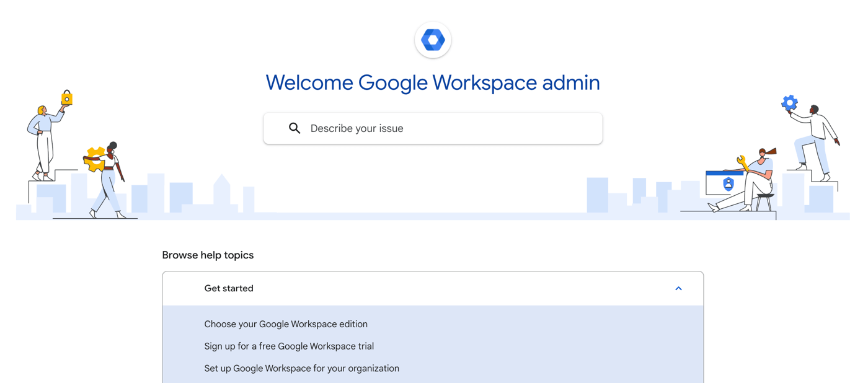The width and height of the screenshot is (868, 383).
Task: Click the magnifier search icon
Action: 294,128
